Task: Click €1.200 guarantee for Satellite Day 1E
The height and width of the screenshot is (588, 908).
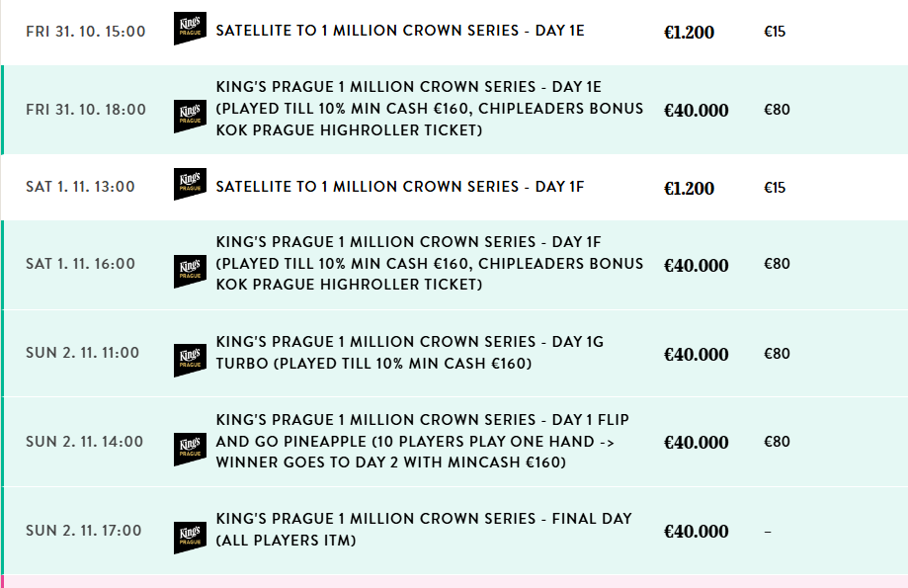Action: (689, 33)
